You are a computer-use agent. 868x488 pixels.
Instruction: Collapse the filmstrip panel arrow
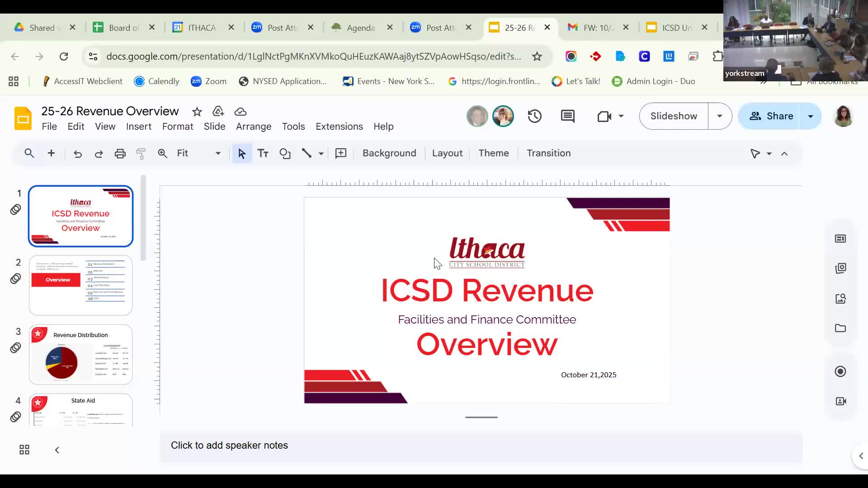coord(57,450)
